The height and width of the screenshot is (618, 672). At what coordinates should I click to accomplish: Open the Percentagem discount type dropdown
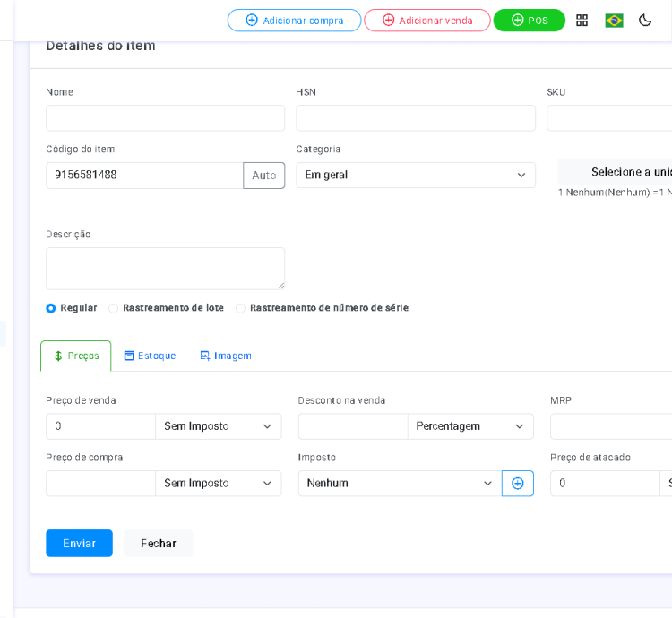click(470, 426)
